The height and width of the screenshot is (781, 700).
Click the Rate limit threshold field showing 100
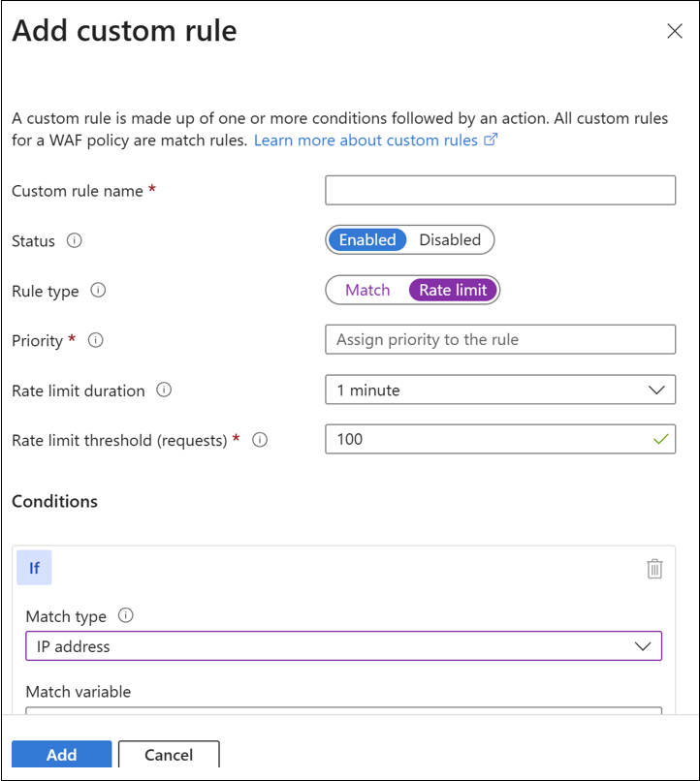(x=485, y=439)
